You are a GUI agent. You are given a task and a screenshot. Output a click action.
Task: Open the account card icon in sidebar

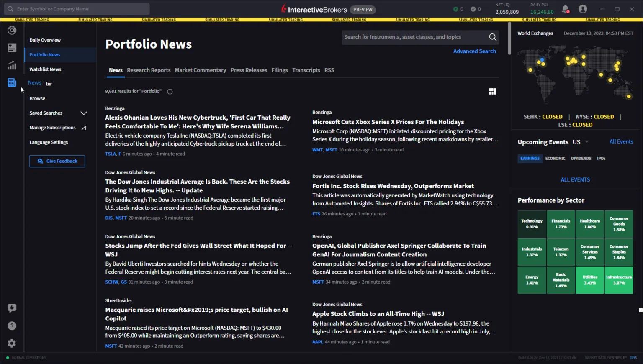12,48
